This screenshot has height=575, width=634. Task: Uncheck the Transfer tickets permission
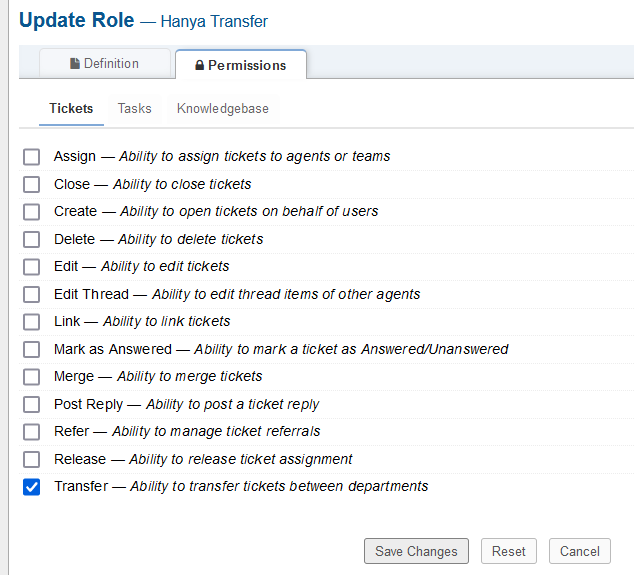[32, 487]
